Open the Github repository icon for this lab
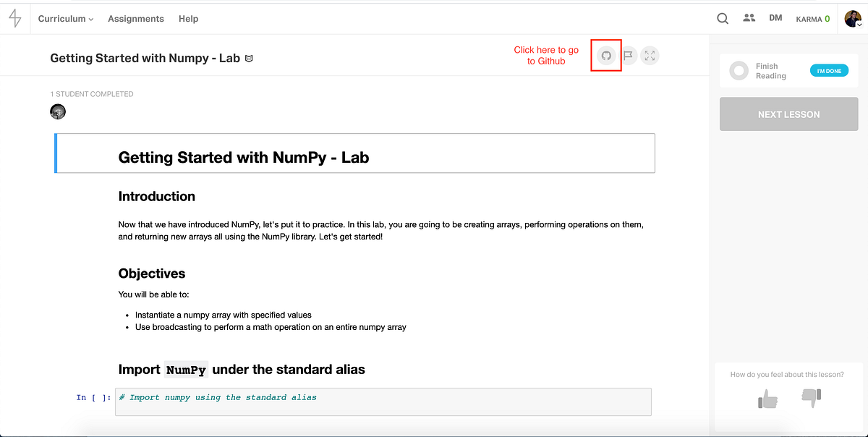 pos(605,55)
